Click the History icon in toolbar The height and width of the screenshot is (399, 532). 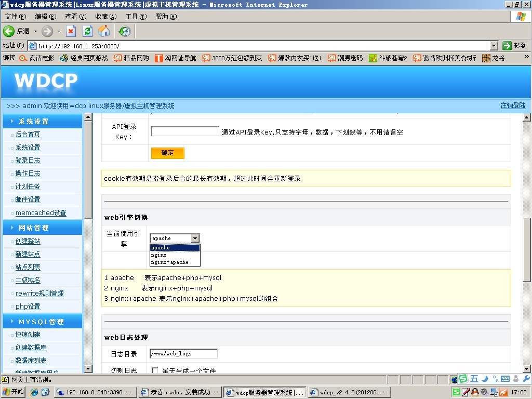coord(124,31)
